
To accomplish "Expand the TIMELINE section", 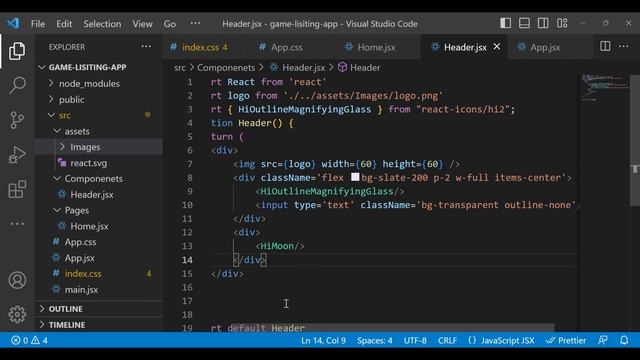I will pos(67,325).
